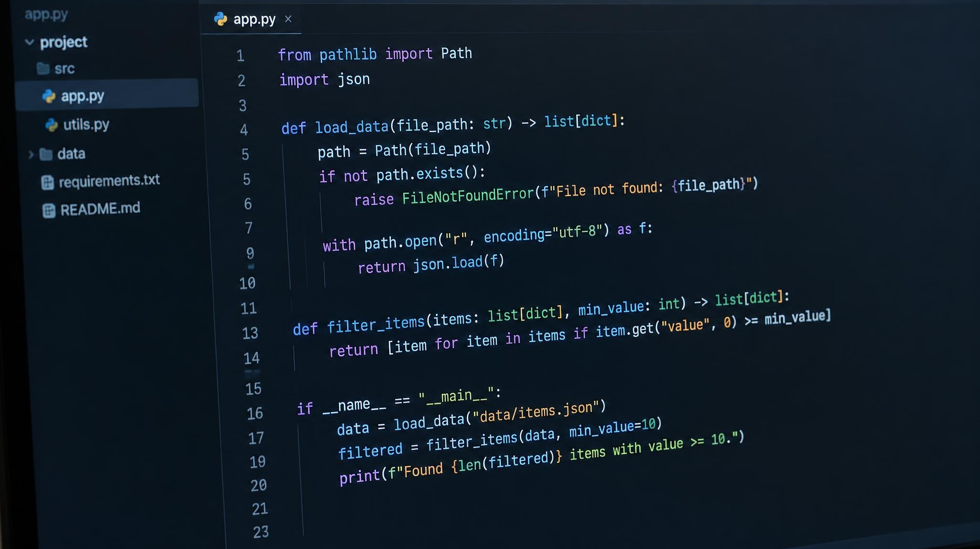Click 'min_value=10' argument
Screen dimensions: 980x549
click(612, 427)
